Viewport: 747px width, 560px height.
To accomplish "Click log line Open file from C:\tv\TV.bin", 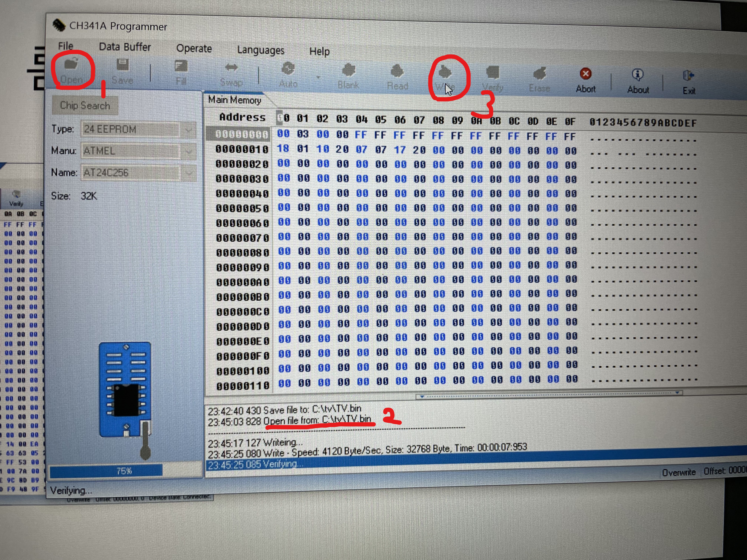I will pyautogui.click(x=289, y=420).
